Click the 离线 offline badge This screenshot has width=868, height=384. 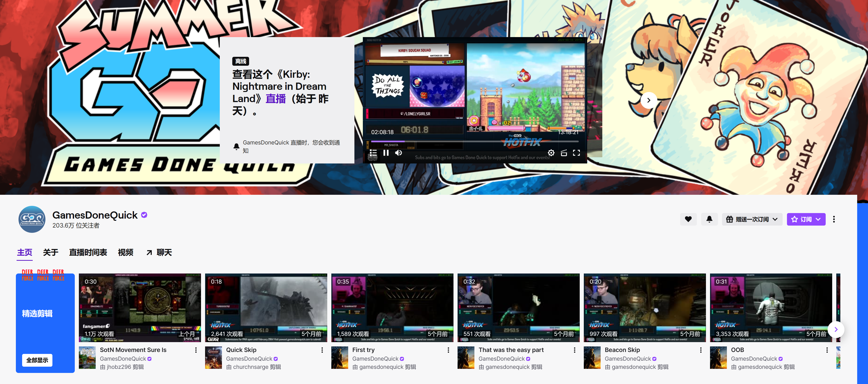point(241,61)
